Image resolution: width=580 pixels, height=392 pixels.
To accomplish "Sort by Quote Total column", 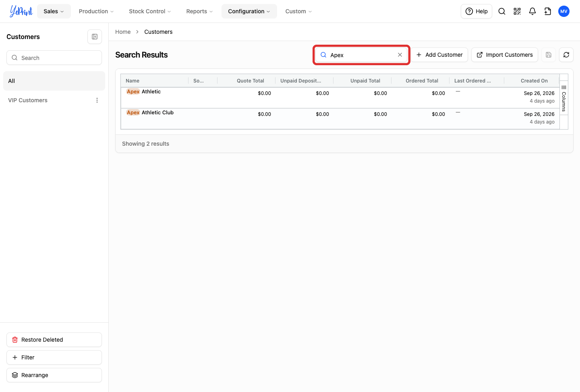I will pyautogui.click(x=246, y=80).
